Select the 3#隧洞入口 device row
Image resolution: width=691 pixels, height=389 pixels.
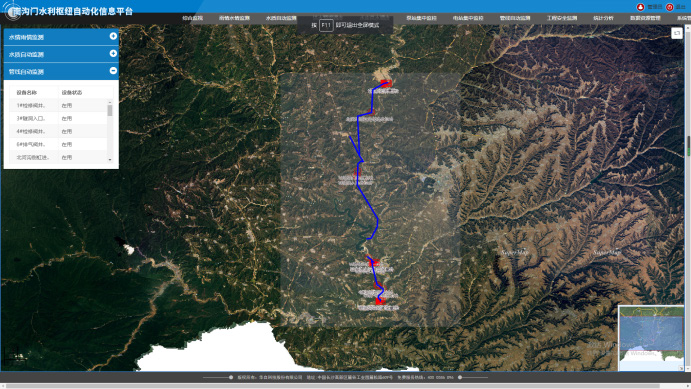[x=58, y=119]
